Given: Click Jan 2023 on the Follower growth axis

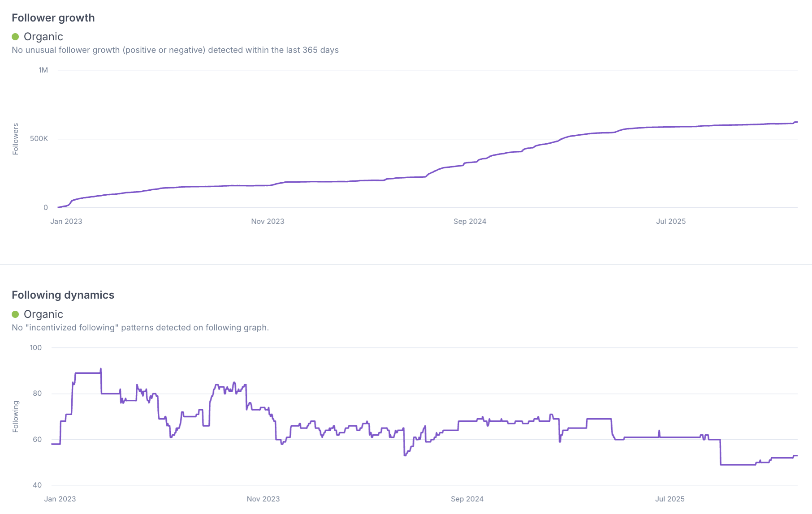Looking at the screenshot, I should pyautogui.click(x=66, y=221).
